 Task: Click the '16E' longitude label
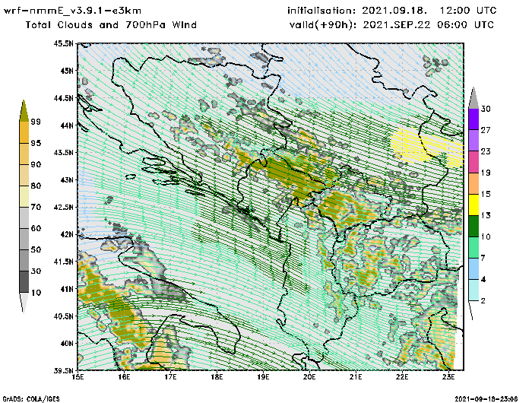click(x=124, y=377)
